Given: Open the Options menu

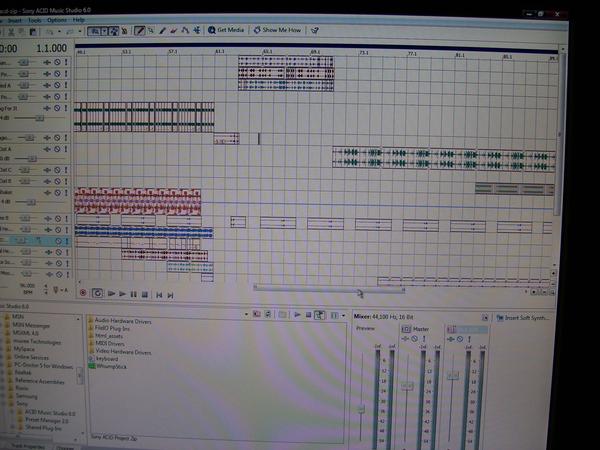Looking at the screenshot, I should pyautogui.click(x=57, y=20).
